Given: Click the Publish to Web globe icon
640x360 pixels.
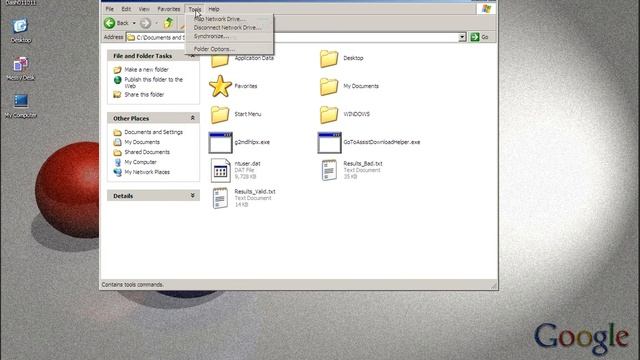Looking at the screenshot, I should [x=118, y=80].
